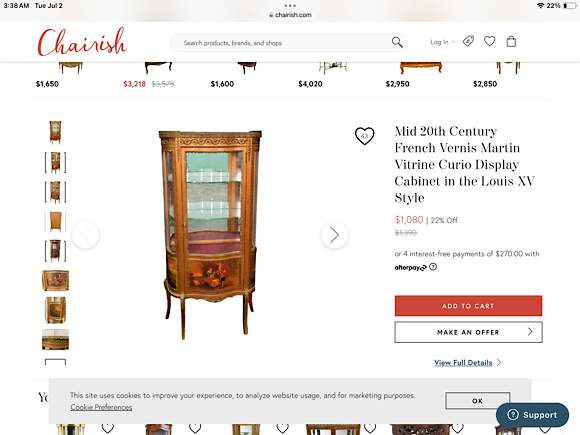Click the Add to Cart button

(x=468, y=306)
